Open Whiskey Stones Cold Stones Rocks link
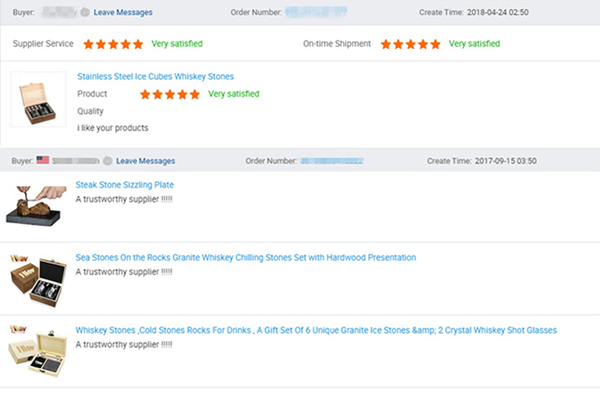This screenshot has height=396, width=600. tap(316, 330)
